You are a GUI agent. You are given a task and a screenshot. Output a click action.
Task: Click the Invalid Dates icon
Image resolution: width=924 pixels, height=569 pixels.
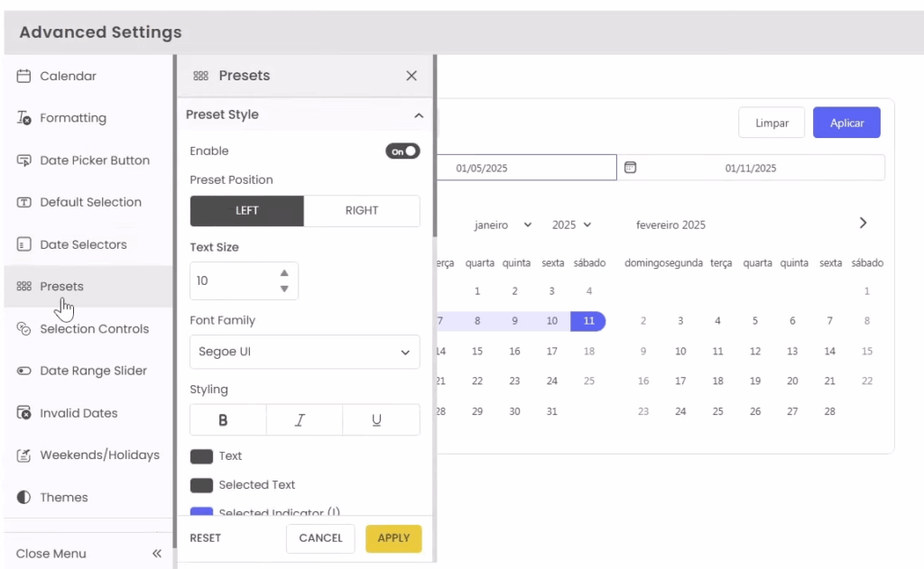[23, 413]
